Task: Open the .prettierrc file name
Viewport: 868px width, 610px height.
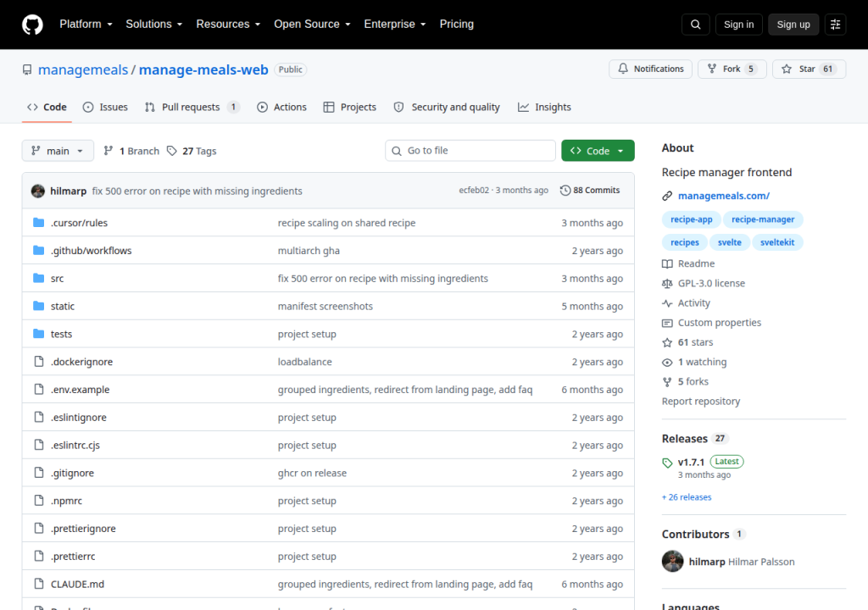Action: [x=73, y=557]
